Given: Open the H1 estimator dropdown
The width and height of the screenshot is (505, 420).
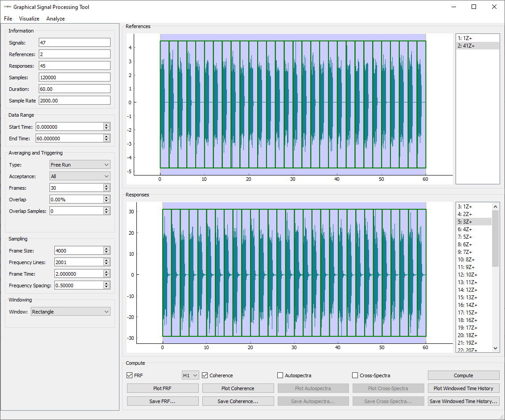Looking at the screenshot, I should [x=190, y=375].
